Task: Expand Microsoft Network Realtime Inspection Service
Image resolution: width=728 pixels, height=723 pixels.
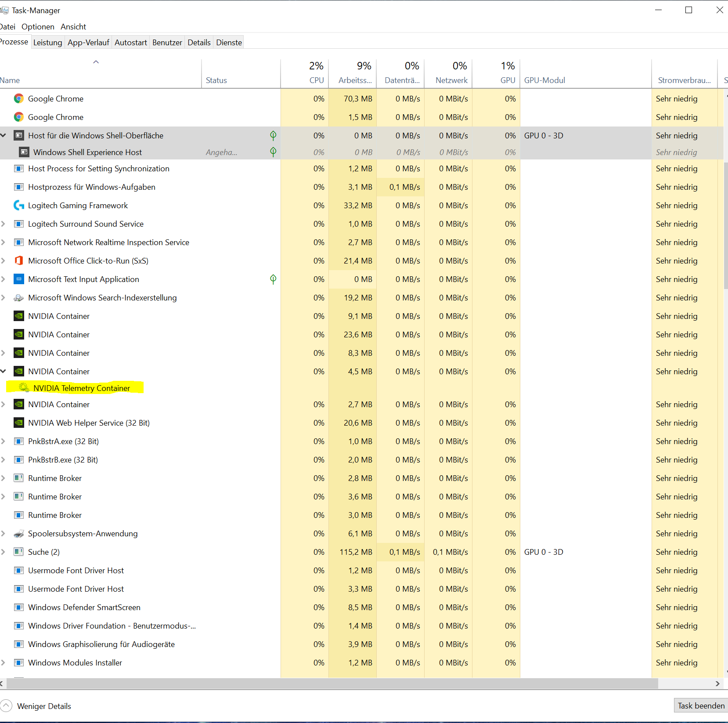Action: point(3,242)
